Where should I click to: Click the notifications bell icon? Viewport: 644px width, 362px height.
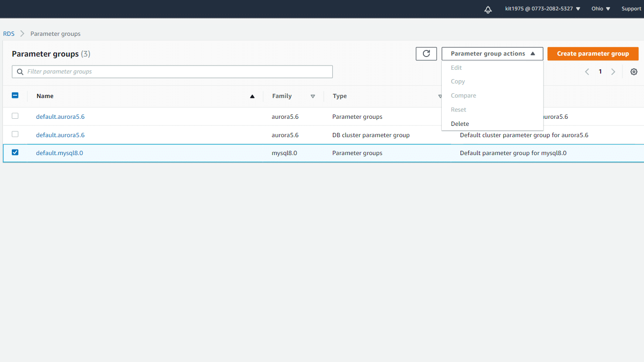coord(488,9)
